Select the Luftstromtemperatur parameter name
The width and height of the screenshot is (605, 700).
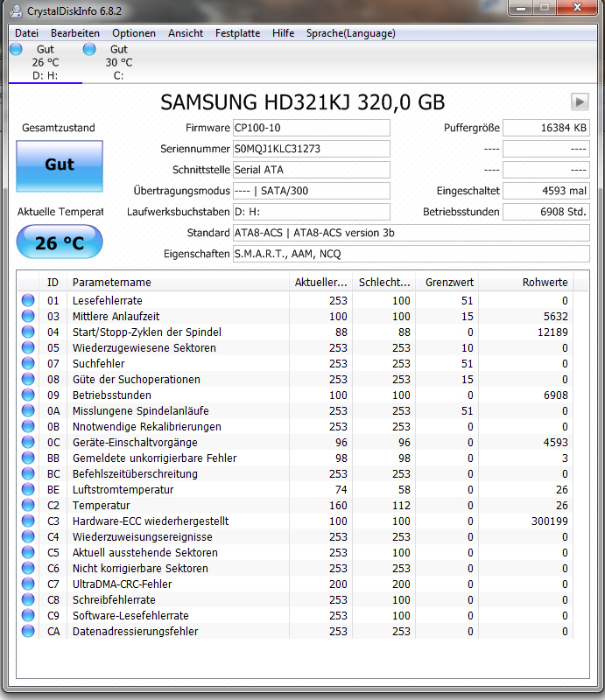tap(123, 490)
